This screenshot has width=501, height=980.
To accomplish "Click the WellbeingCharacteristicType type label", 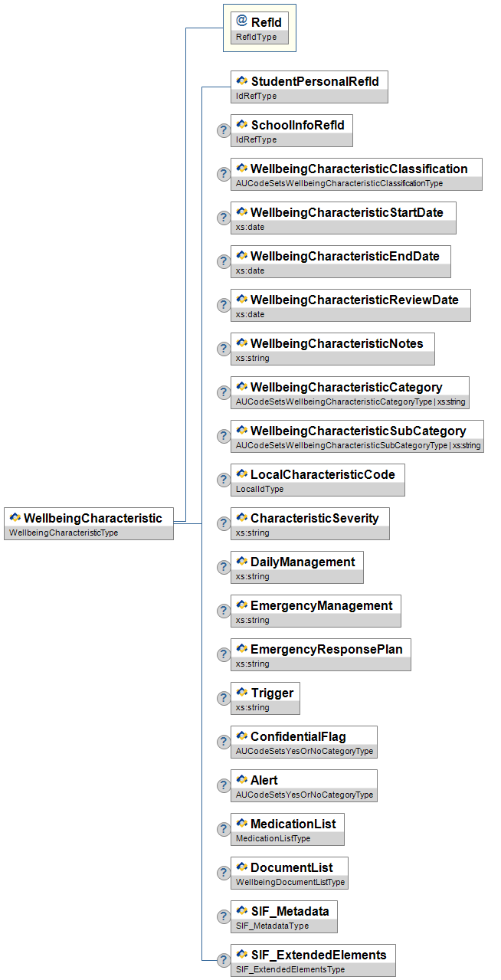I will coord(64,533).
